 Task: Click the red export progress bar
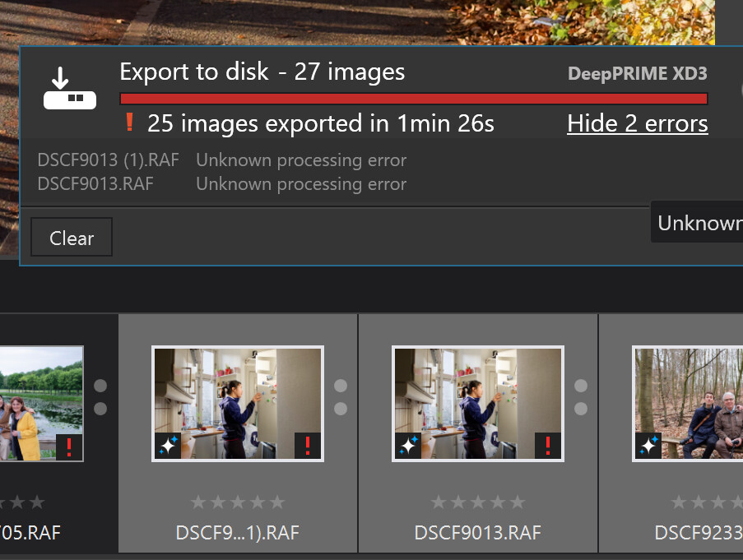tap(413, 99)
